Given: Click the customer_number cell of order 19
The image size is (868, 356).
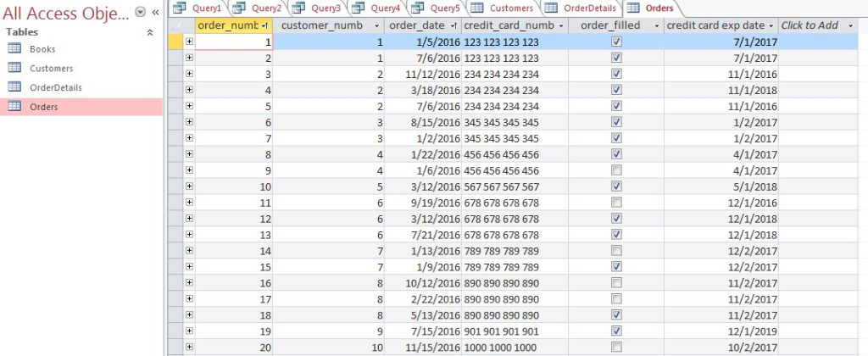Looking at the screenshot, I should click(328, 331).
